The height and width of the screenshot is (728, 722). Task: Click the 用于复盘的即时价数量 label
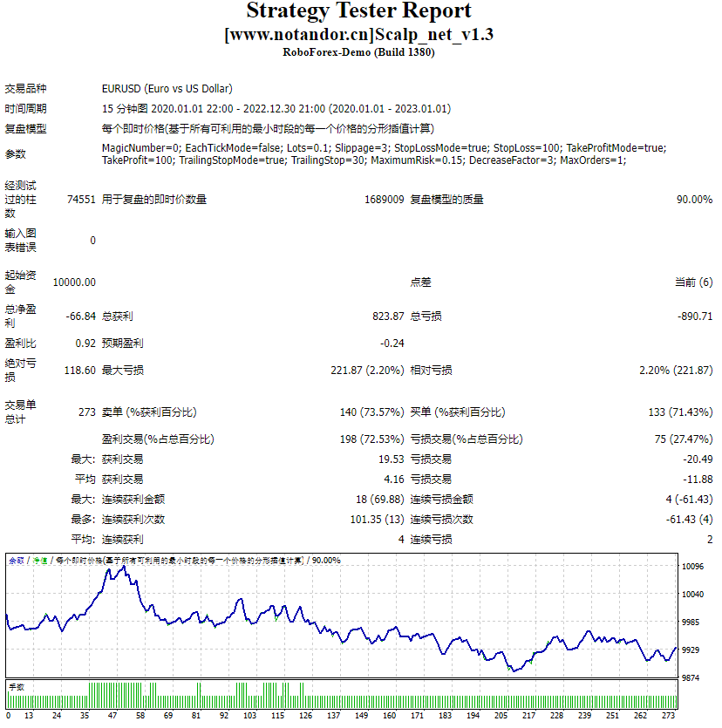(154, 199)
